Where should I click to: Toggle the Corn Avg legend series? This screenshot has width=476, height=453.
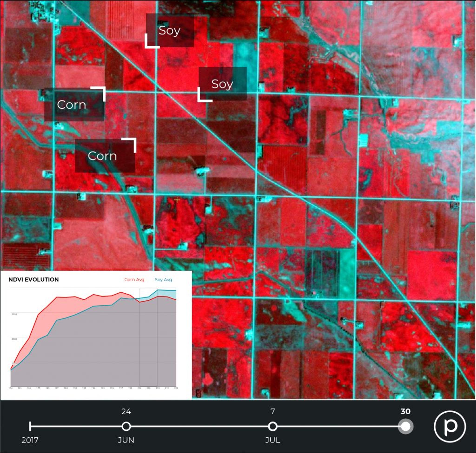coord(134,280)
